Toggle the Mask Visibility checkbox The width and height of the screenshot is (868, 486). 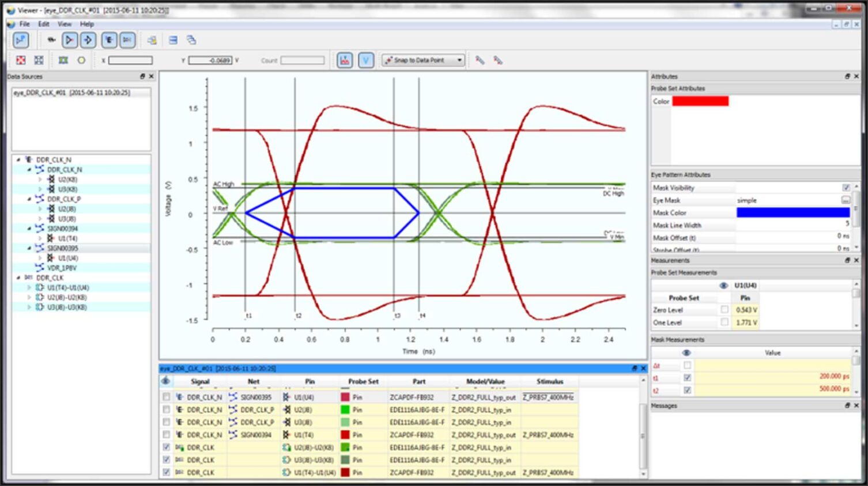[x=846, y=188]
